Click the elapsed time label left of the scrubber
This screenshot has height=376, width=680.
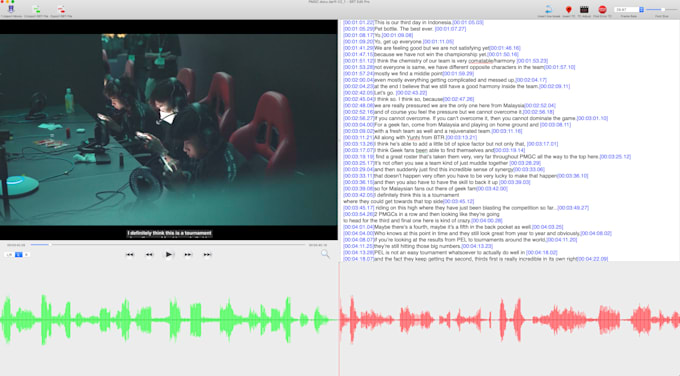(16, 245)
